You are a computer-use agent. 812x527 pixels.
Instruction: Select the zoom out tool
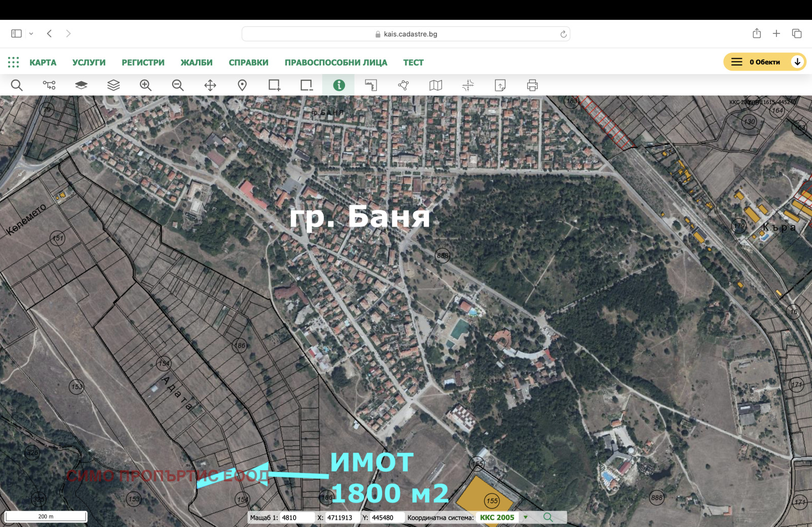[x=178, y=85]
